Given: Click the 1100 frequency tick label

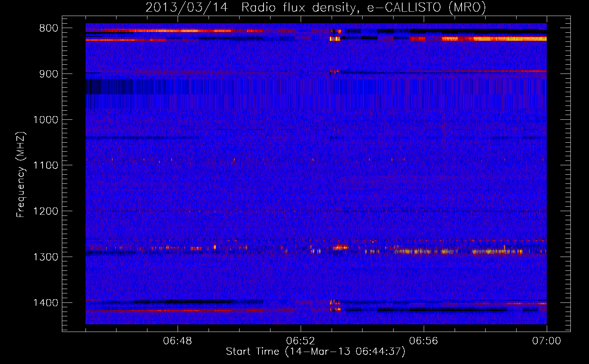Looking at the screenshot, I should tap(46, 166).
